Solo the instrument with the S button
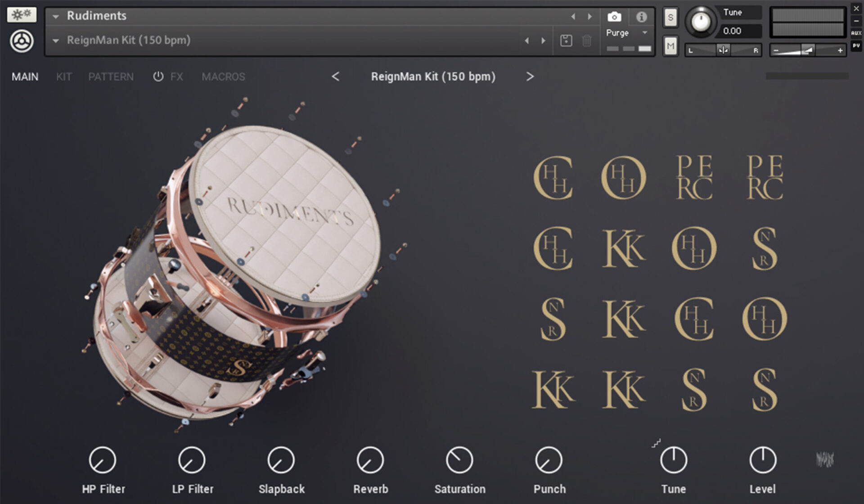The image size is (864, 504). coord(670,17)
